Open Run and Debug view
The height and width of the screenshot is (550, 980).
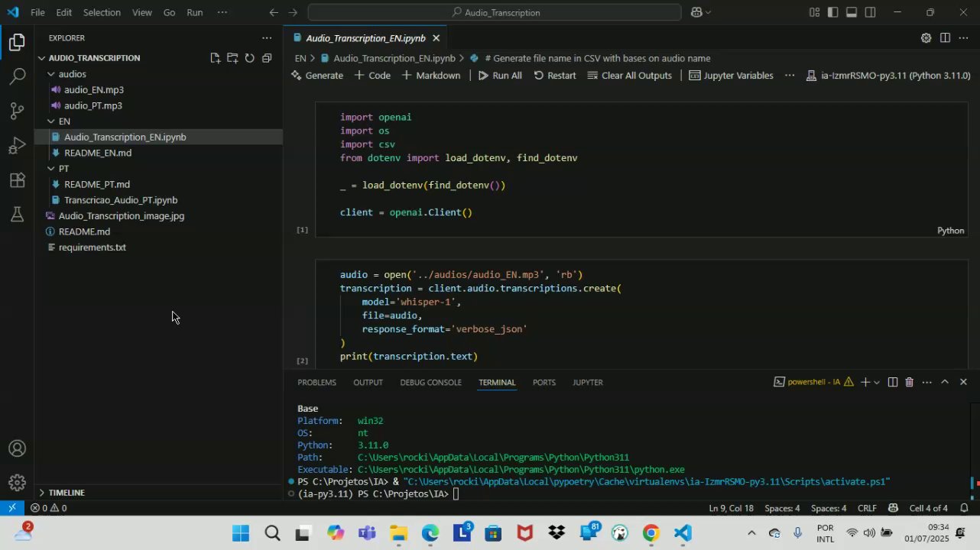coord(17,146)
